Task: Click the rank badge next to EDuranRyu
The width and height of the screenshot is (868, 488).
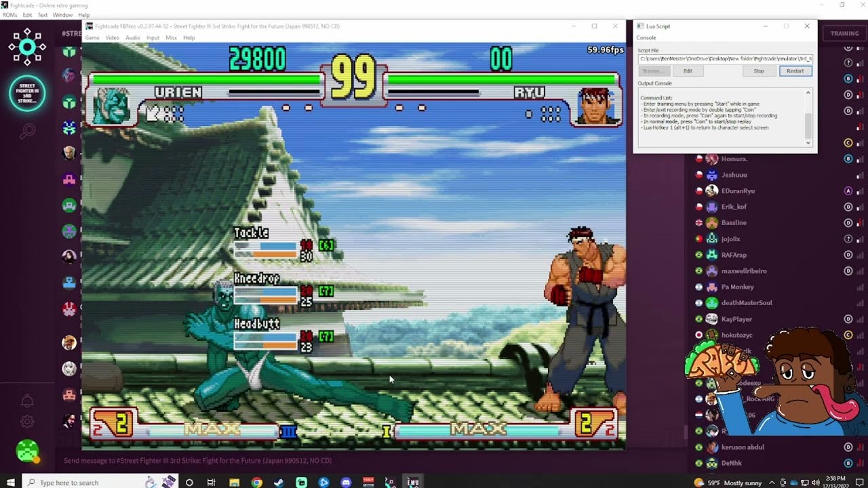Action: 848,190
